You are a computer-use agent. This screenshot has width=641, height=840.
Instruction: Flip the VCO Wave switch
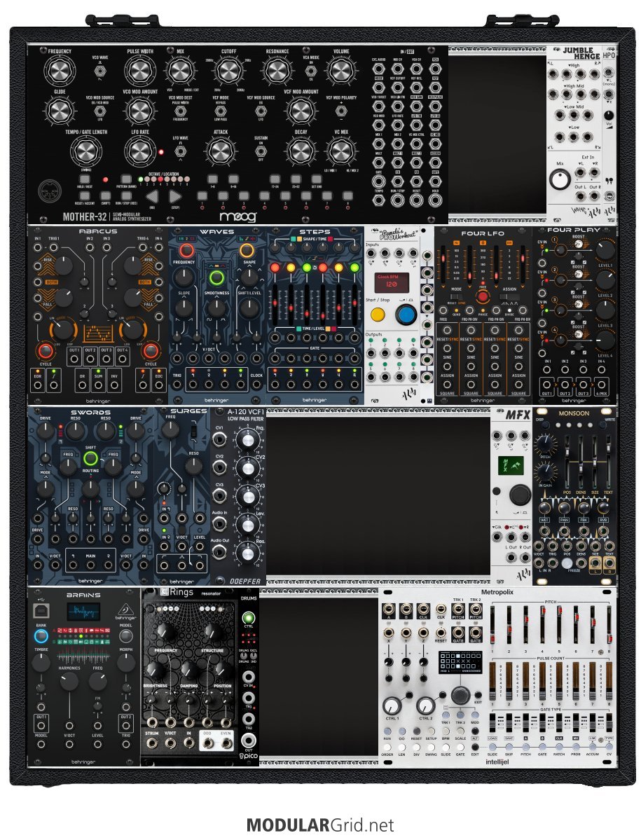pos(99,70)
